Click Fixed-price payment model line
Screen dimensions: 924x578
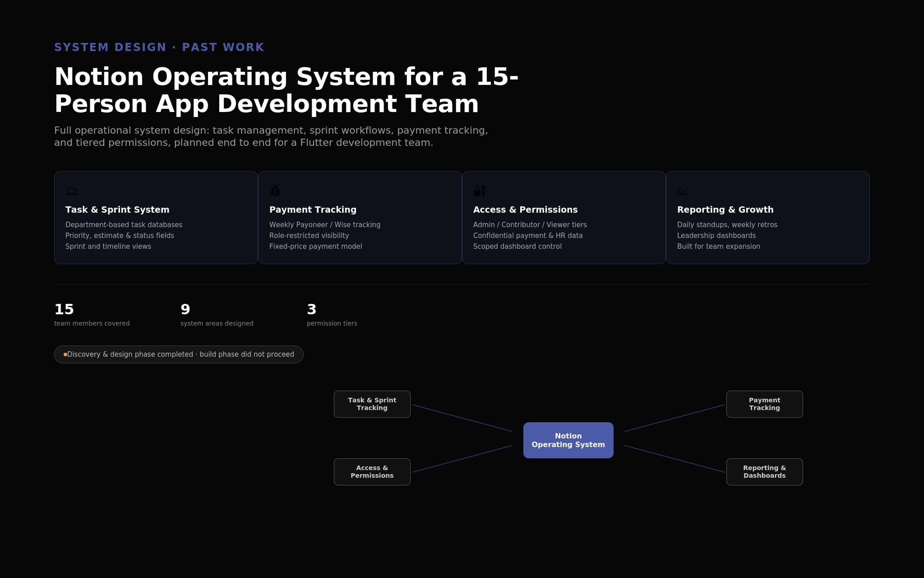[316, 247]
